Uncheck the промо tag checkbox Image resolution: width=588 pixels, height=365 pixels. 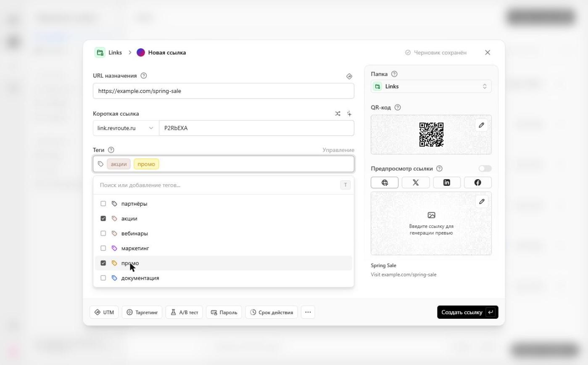tap(103, 263)
